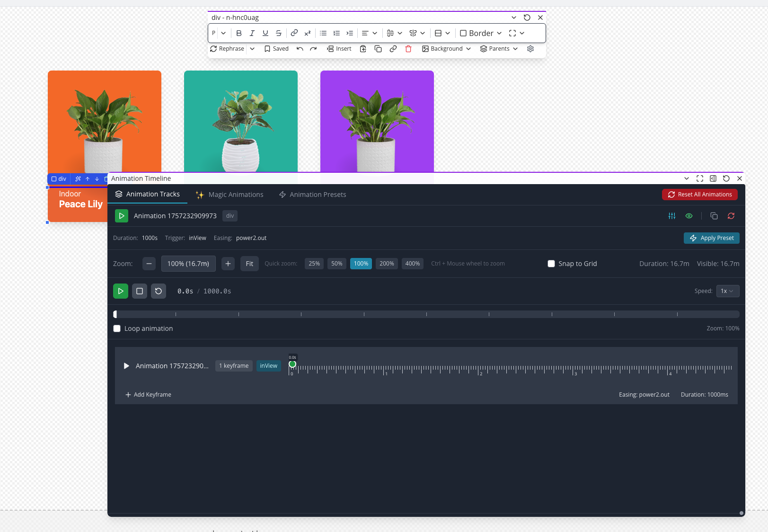The height and width of the screenshot is (532, 768).
Task: Click the Reset All Animations button
Action: (699, 195)
